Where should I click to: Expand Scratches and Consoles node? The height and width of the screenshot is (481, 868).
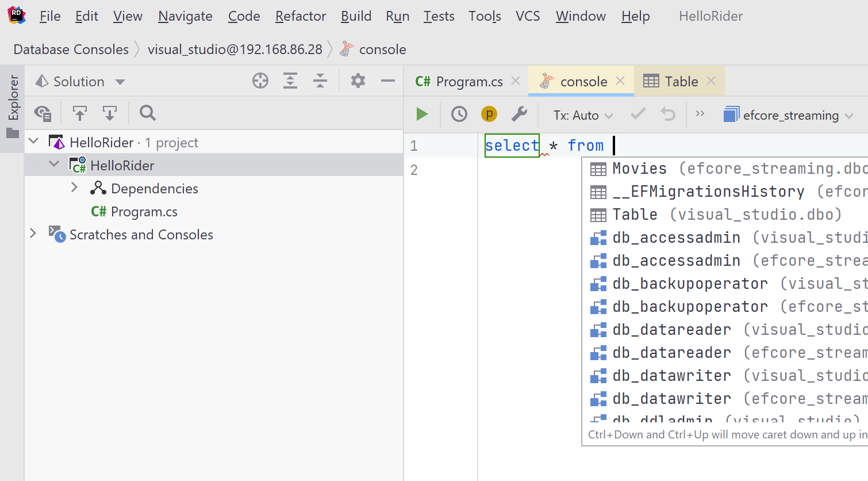click(33, 234)
